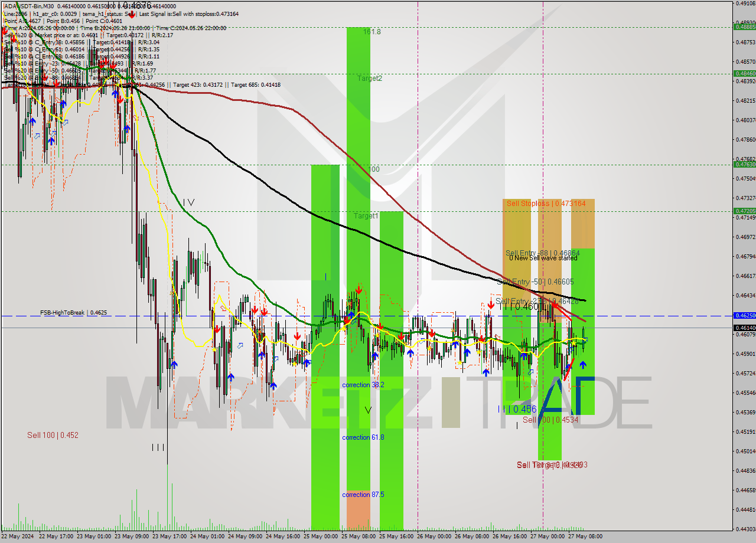
Task: Select the 'correction 38.2' label
Action: [x=363, y=385]
